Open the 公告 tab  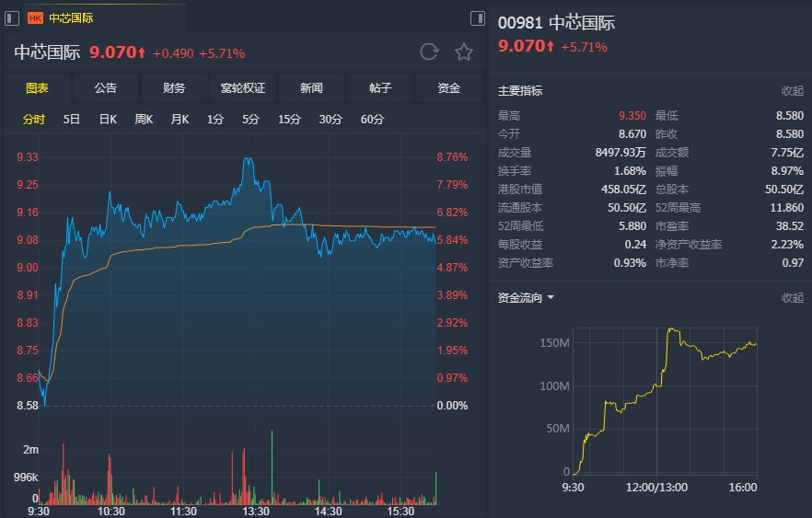[x=106, y=88]
